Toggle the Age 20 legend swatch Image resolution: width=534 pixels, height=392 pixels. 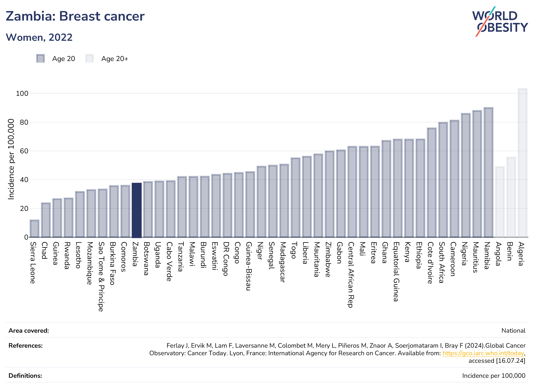[x=40, y=58]
